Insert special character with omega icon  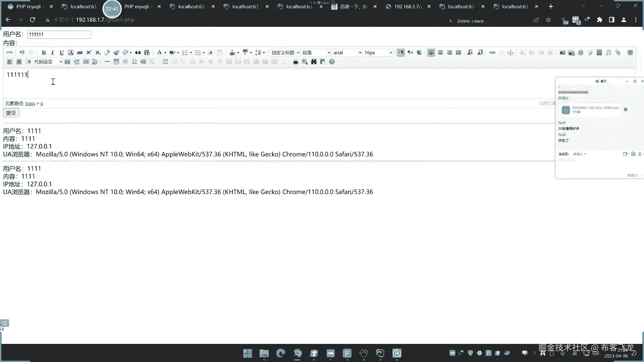[x=135, y=62]
